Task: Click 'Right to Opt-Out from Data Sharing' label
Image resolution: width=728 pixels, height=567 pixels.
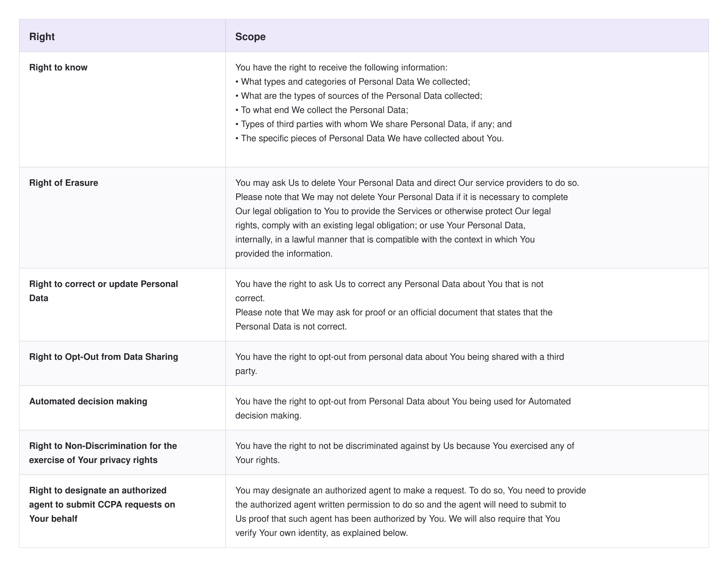Action: pos(104,357)
